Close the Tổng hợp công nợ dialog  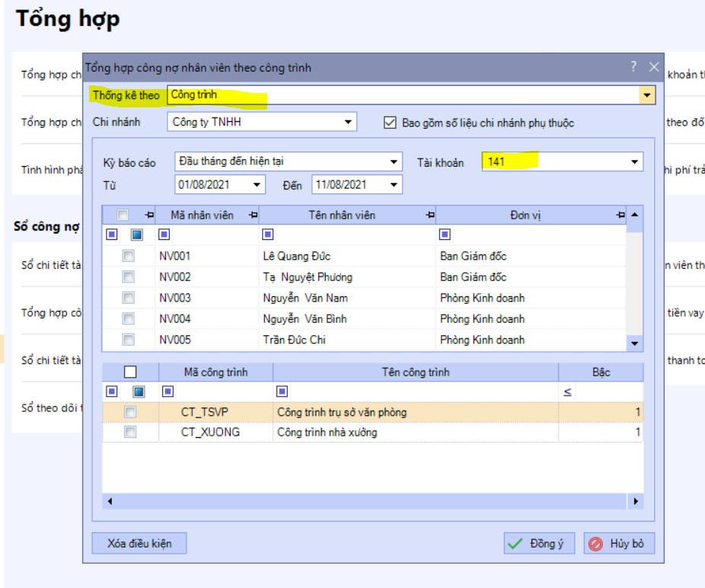654,67
